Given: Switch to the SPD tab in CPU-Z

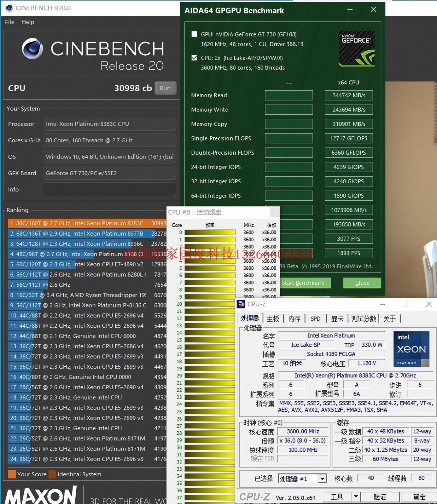Looking at the screenshot, I should click(315, 318).
